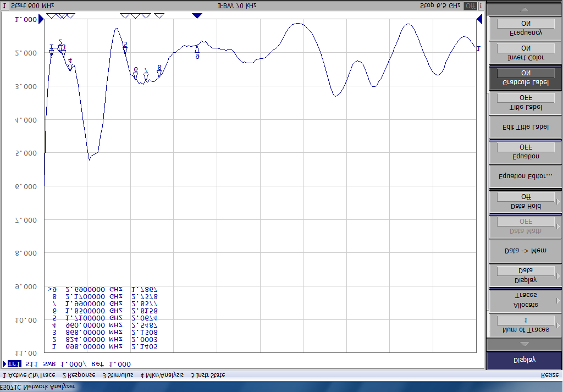
Task: Click the Resize button in menu bar
Action: coord(550,375)
